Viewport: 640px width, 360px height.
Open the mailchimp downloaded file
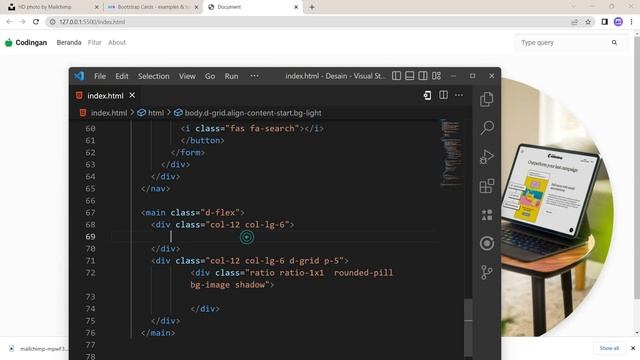[39, 349]
